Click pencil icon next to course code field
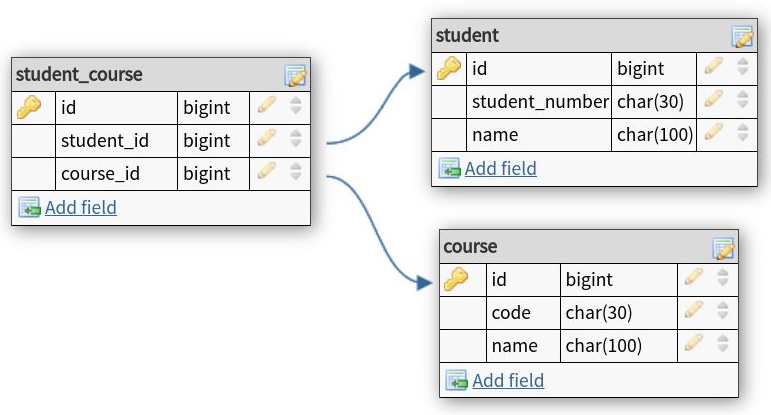 694,311
